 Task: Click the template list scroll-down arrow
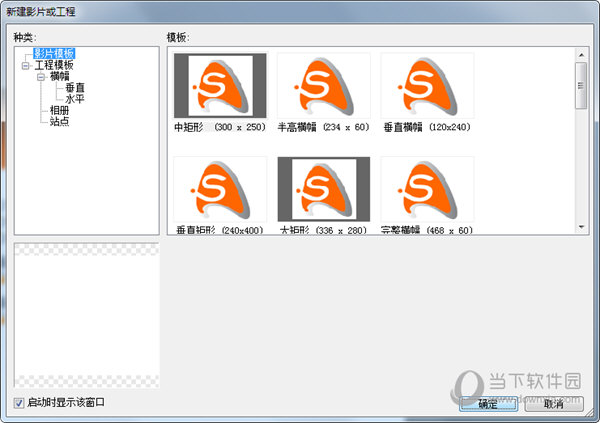pyautogui.click(x=581, y=227)
